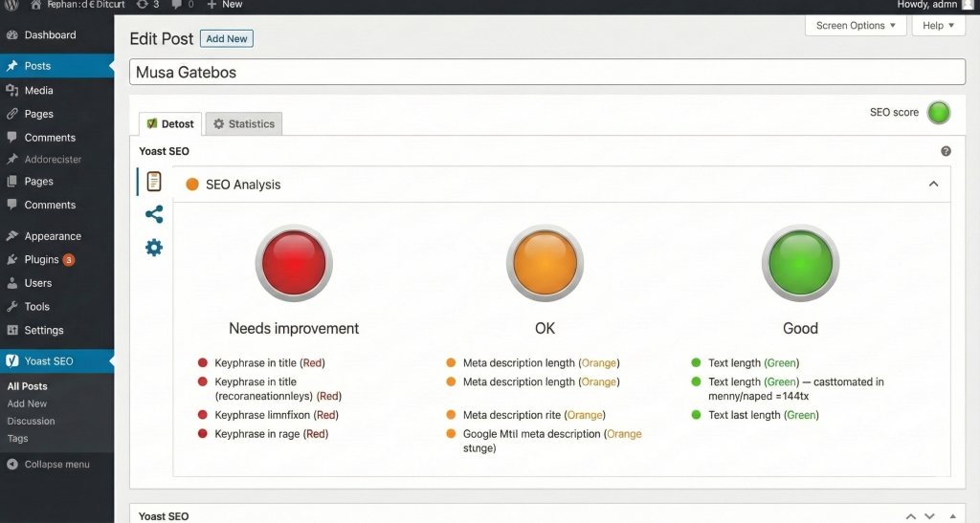Click Collapse menu arrow icon
Viewport: 980px width, 523px height.
[x=11, y=465]
